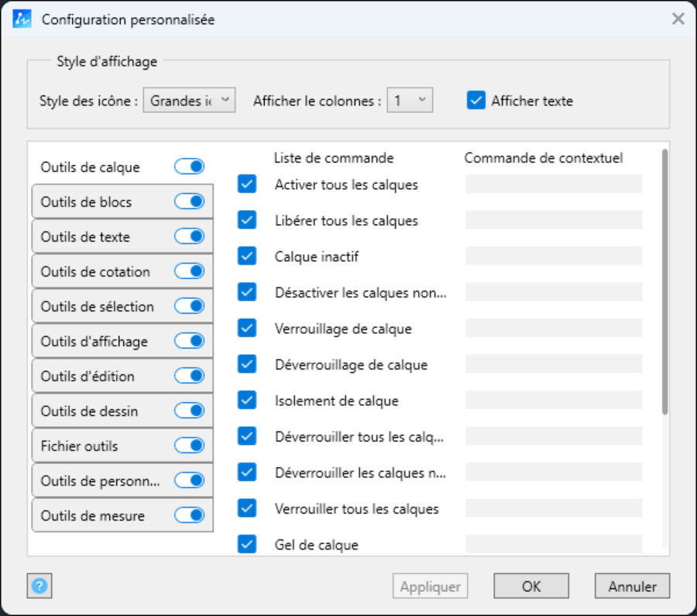Uncheck the Afficher texte checkbox

[476, 101]
